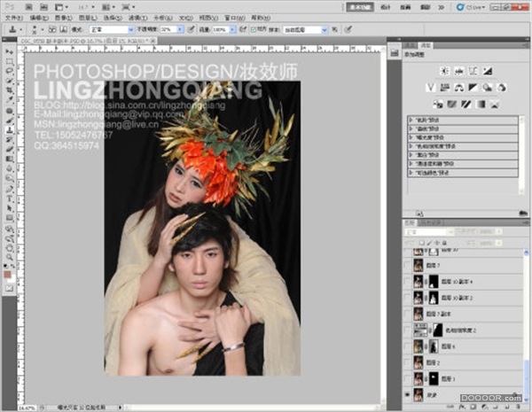Add an Invert adjustment
Viewport: 532px width, 412px height.
tap(438, 105)
